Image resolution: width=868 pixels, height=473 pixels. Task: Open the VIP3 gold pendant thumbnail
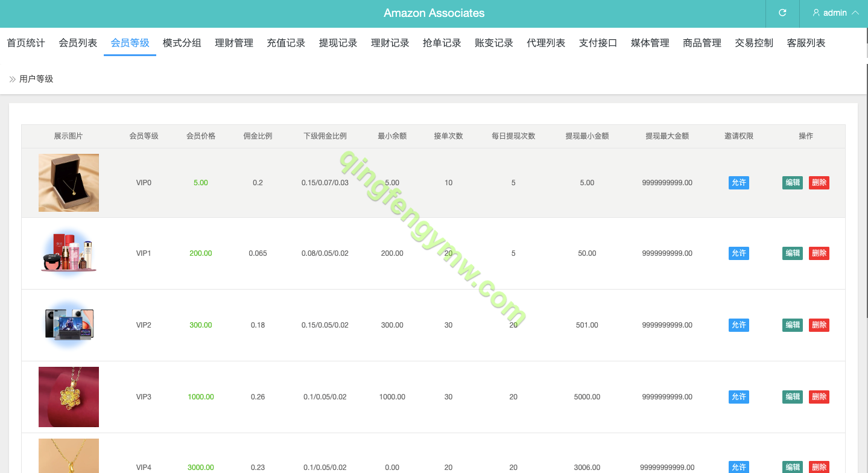[x=69, y=397]
